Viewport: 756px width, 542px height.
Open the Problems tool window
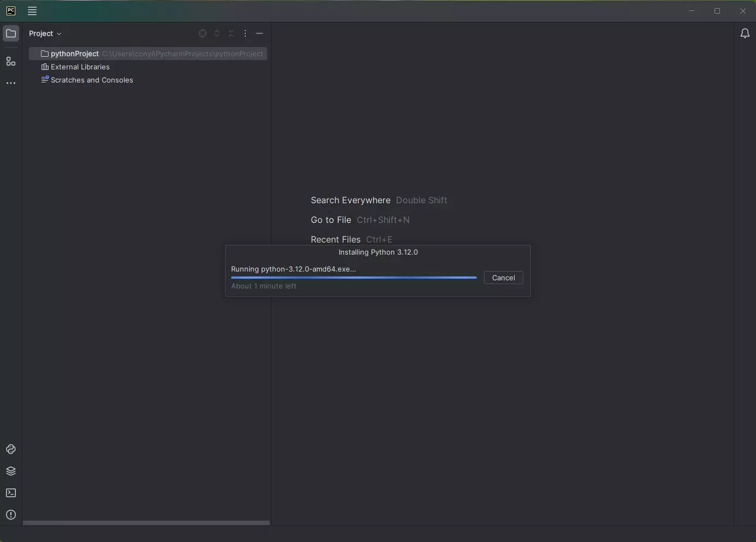[x=11, y=515]
